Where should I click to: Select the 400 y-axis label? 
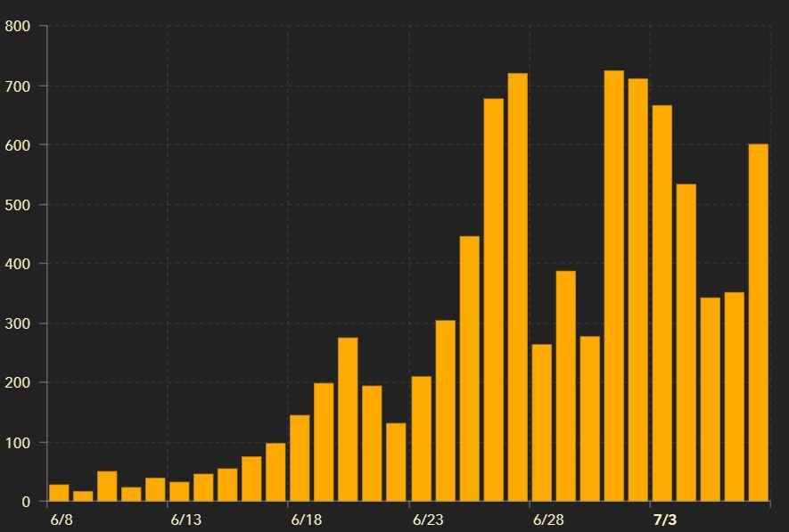coord(18,264)
